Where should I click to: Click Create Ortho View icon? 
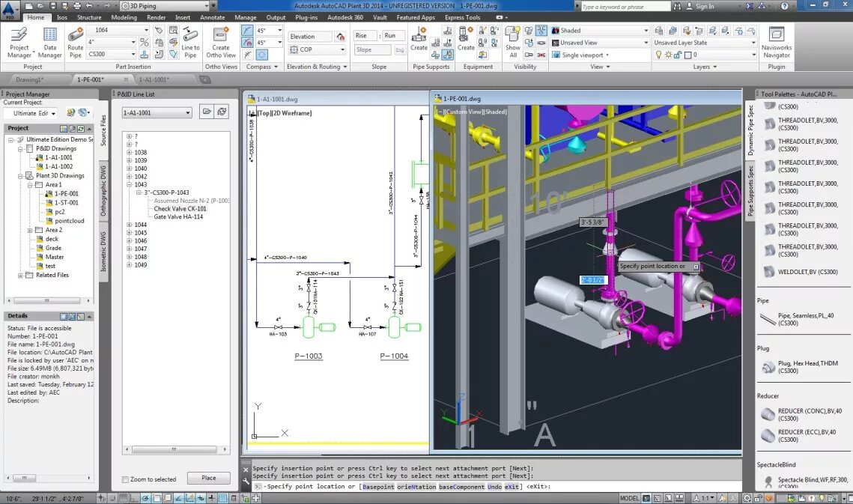[x=221, y=43]
